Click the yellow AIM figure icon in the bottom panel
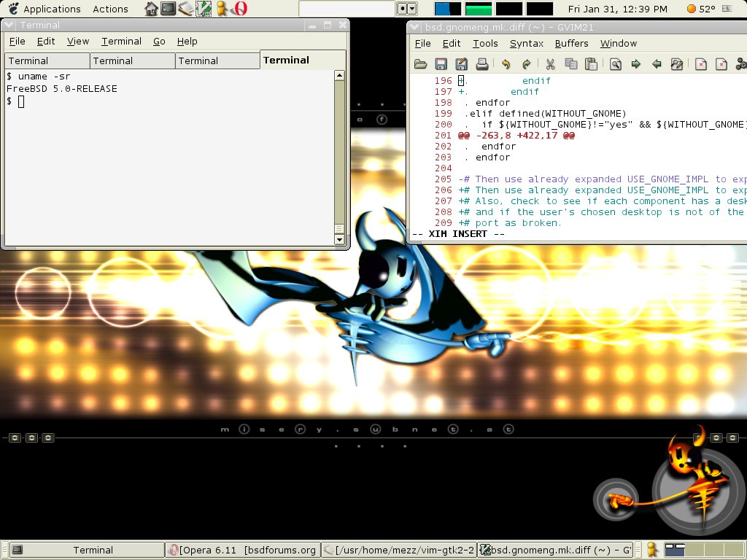 (x=652, y=550)
